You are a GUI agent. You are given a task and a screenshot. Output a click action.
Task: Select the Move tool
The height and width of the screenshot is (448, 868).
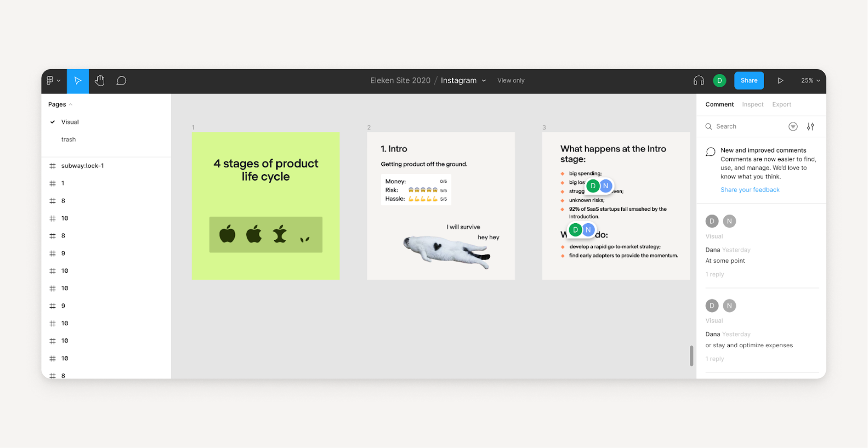(78, 81)
